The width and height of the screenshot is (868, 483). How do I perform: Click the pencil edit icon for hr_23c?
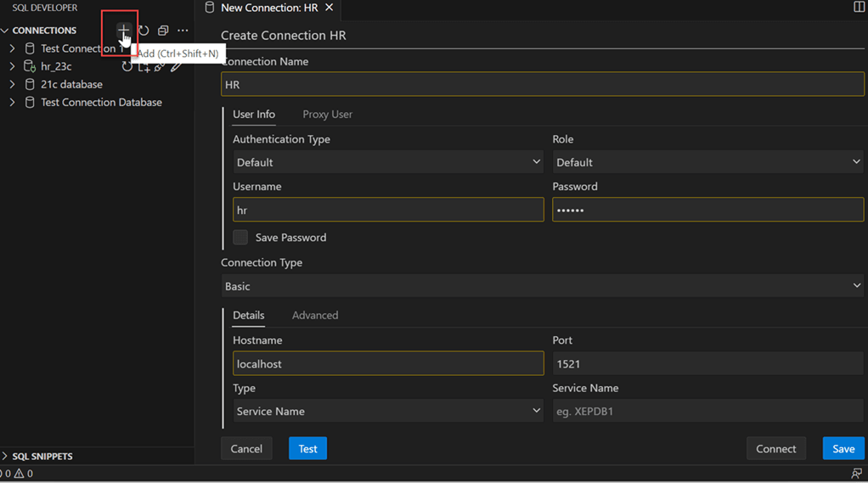pos(176,66)
